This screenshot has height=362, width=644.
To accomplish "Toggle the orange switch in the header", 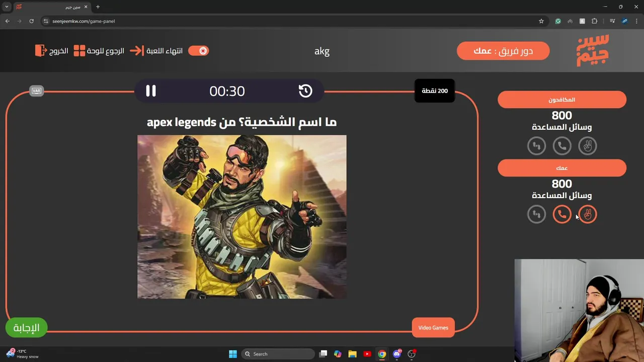I will click(198, 51).
